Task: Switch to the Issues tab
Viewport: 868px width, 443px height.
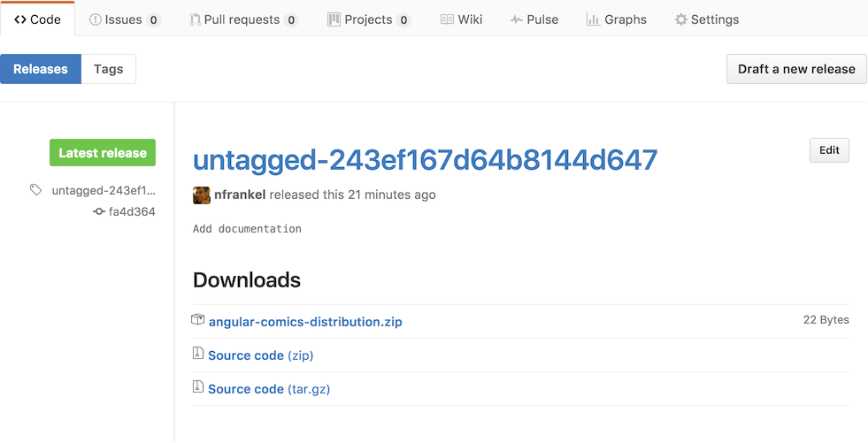Action: 125,20
